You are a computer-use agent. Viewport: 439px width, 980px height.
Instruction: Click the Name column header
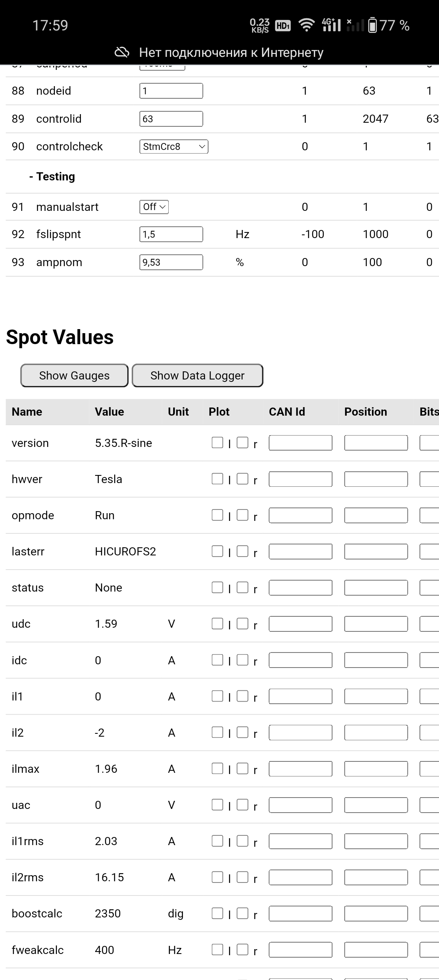[27, 412]
